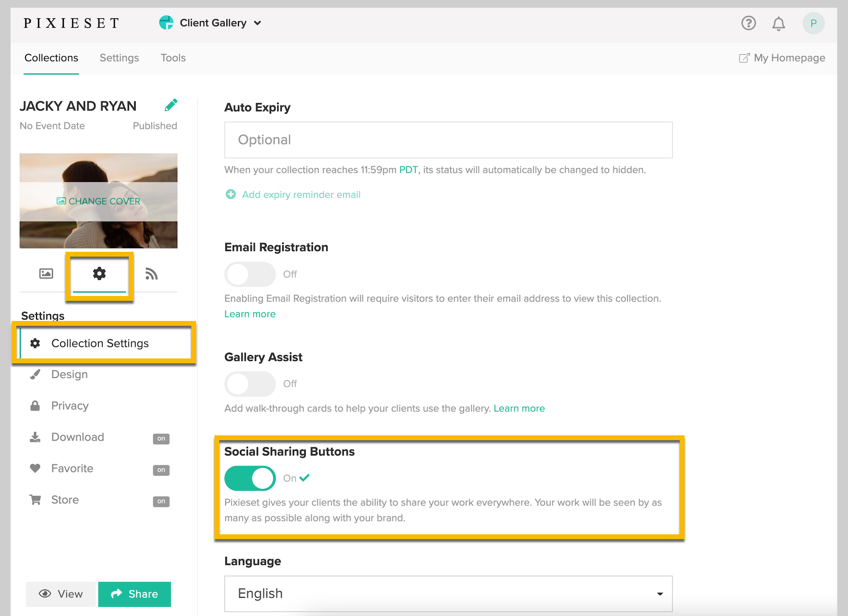Open the photos tab image icon
The image size is (848, 616).
[x=46, y=273]
